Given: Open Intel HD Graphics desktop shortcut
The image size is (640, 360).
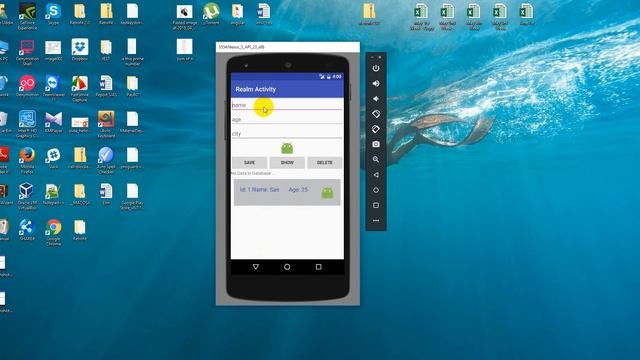Looking at the screenshot, I should click(x=27, y=124).
